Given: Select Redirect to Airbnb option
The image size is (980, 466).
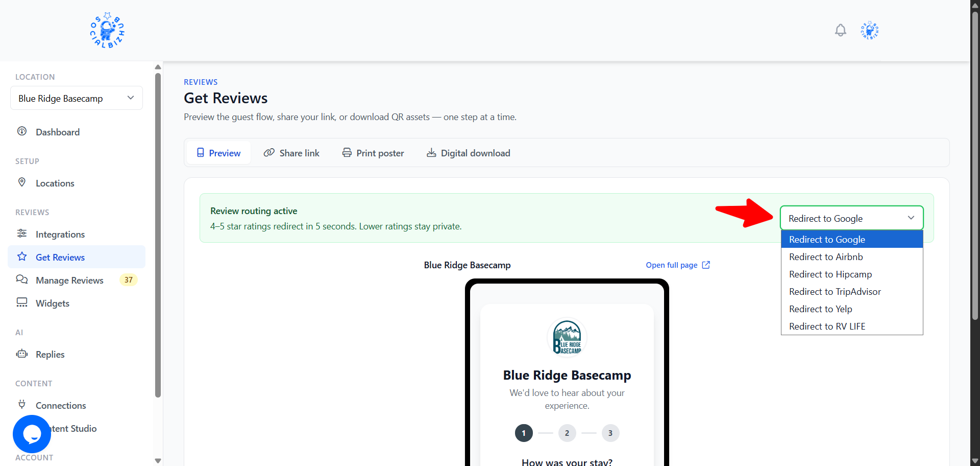Looking at the screenshot, I should click(852, 257).
